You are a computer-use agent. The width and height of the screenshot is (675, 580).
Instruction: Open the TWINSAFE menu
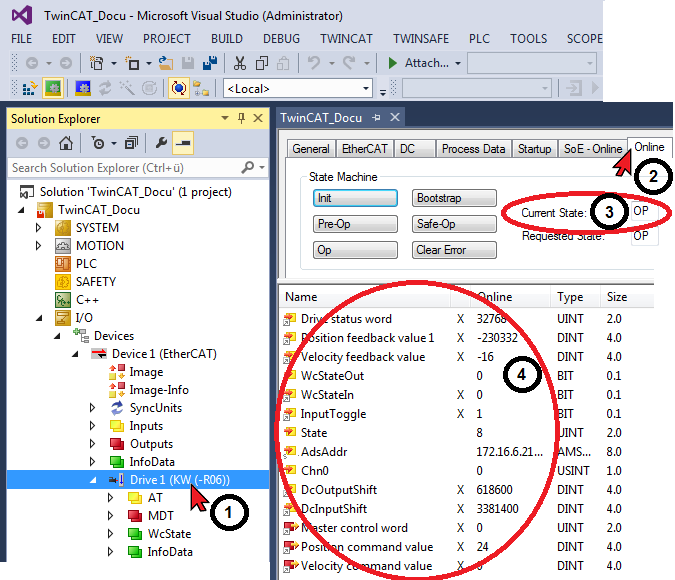tap(421, 39)
